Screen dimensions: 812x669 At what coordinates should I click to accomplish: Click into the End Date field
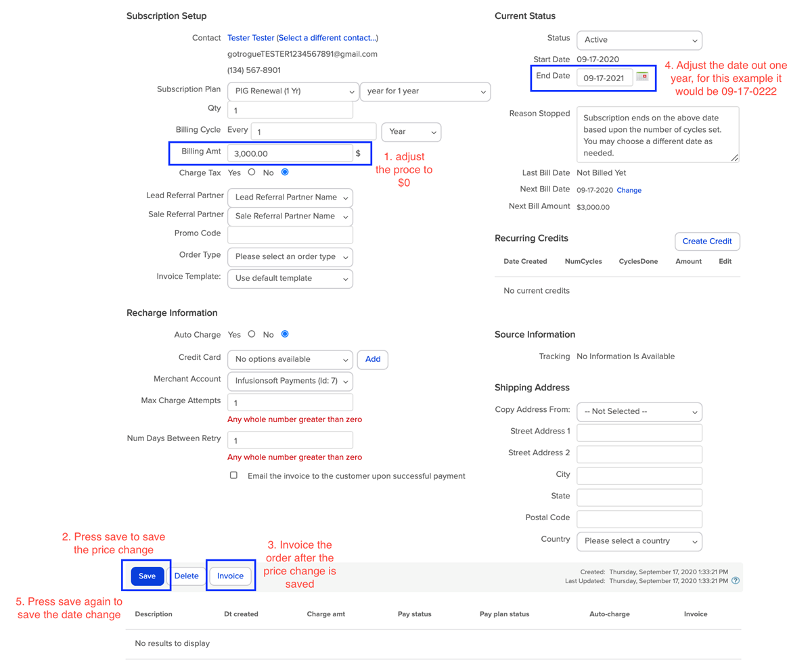coord(605,78)
